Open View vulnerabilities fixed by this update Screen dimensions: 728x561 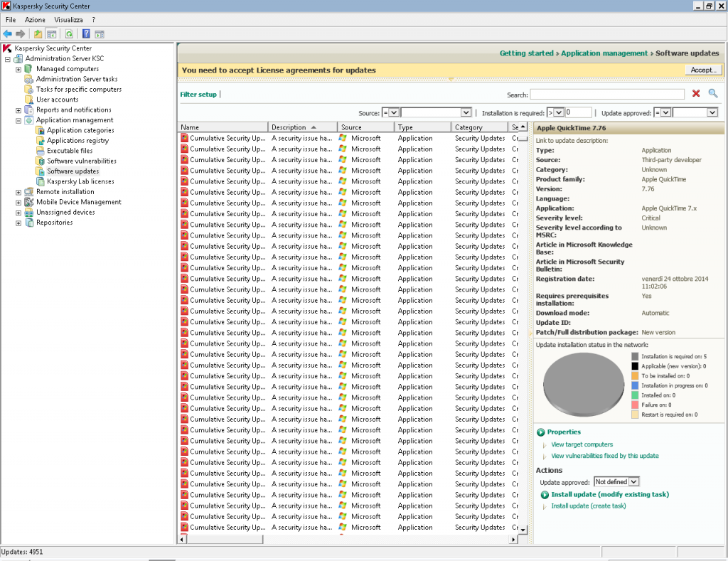click(605, 456)
